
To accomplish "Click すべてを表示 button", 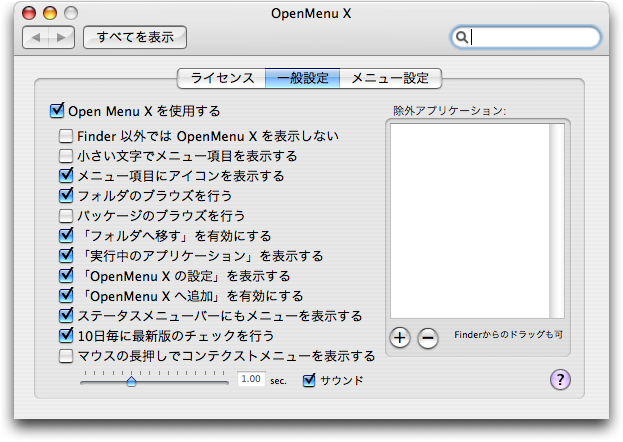I will point(135,37).
